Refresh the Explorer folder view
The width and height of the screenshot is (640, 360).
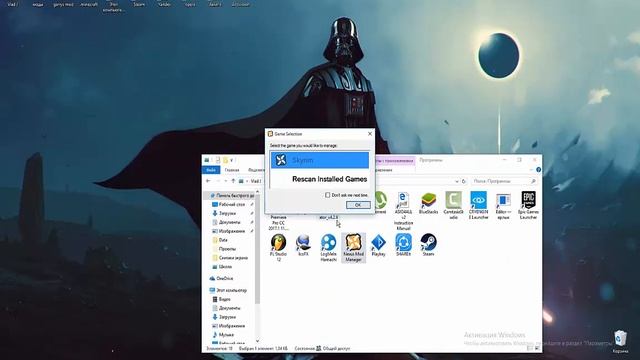[x=464, y=181]
